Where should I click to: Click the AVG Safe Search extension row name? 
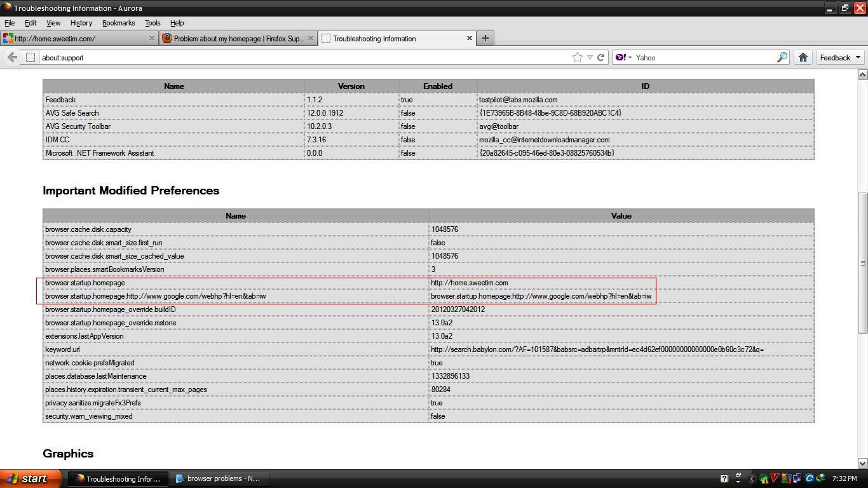pos(72,113)
